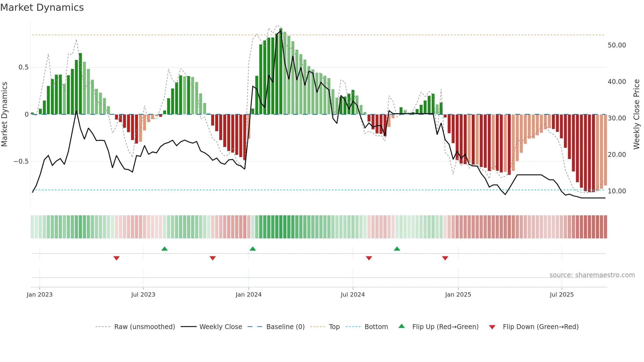Select the Flip Up marker after Jul 2024
The height and width of the screenshot is (362, 644).
[397, 249]
